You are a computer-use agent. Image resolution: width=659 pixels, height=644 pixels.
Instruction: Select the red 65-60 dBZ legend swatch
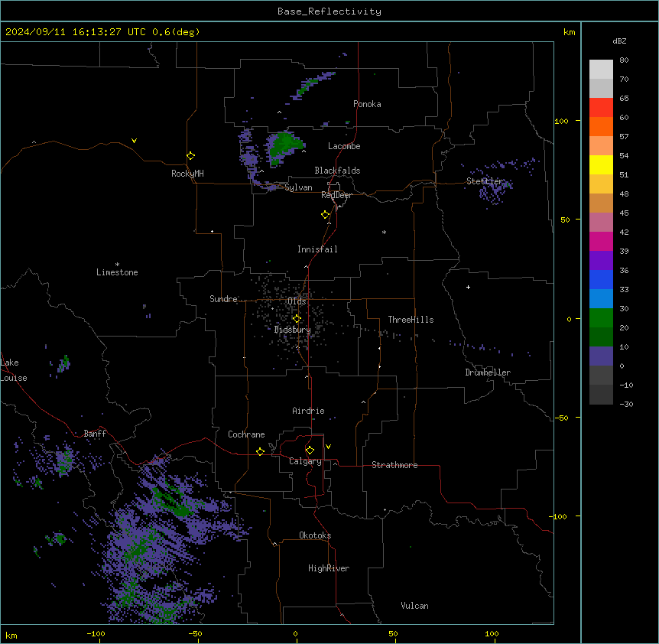601,108
